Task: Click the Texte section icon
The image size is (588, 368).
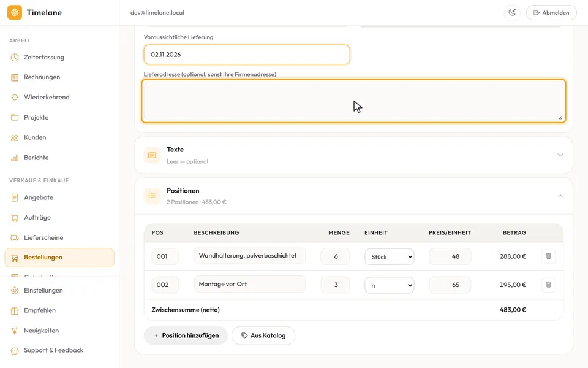Action: click(152, 155)
